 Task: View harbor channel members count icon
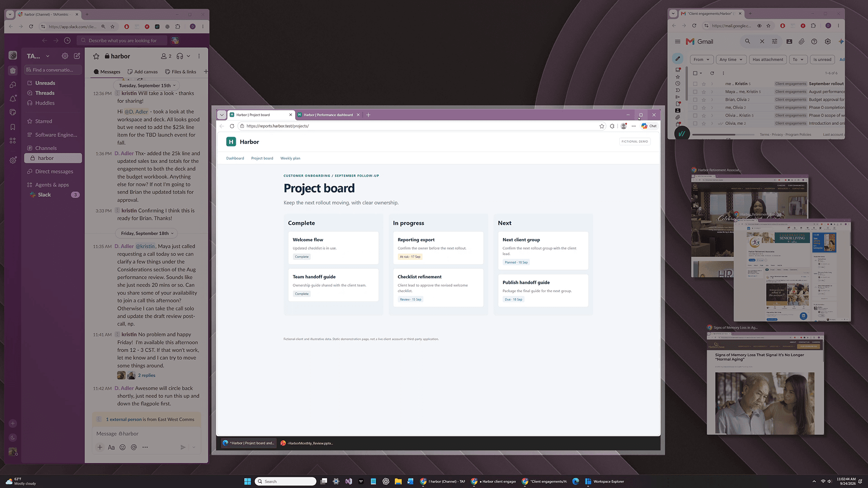click(166, 56)
